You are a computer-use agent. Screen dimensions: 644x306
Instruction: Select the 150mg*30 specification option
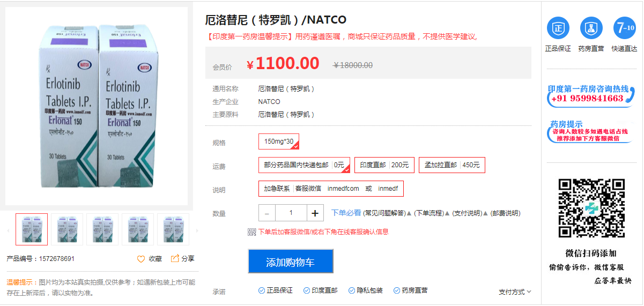tap(279, 142)
